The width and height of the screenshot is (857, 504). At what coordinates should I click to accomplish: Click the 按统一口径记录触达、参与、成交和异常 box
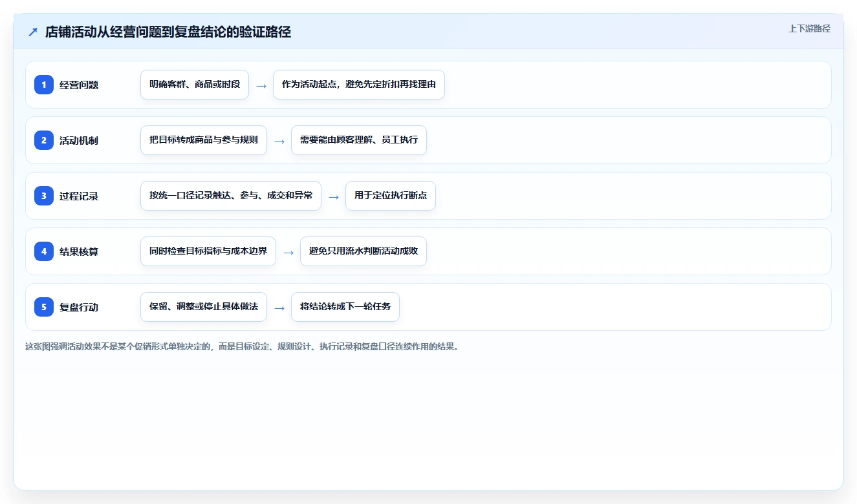[231, 196]
